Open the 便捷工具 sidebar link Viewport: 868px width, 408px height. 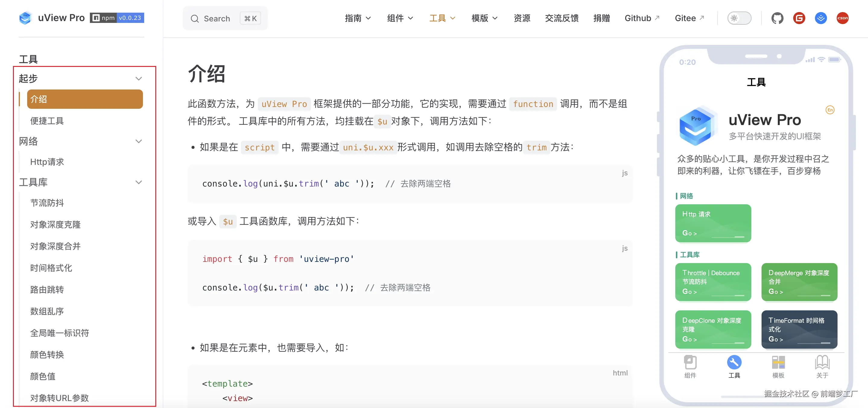[x=47, y=121]
